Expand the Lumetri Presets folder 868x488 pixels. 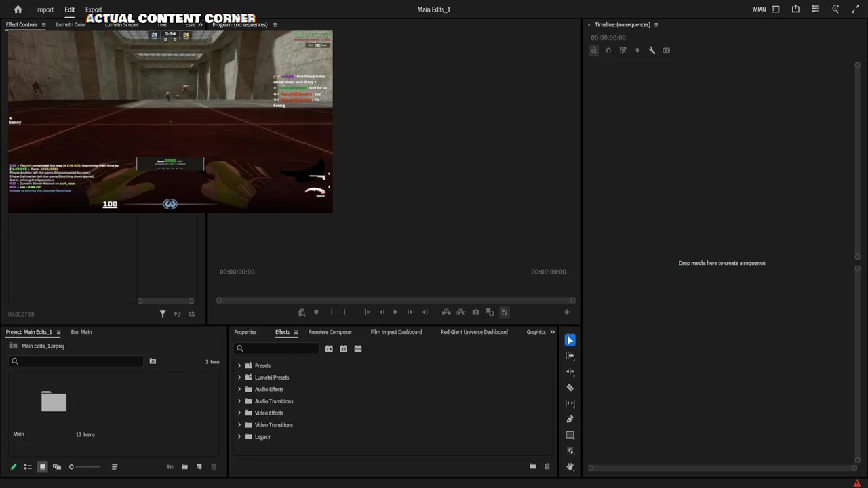239,378
